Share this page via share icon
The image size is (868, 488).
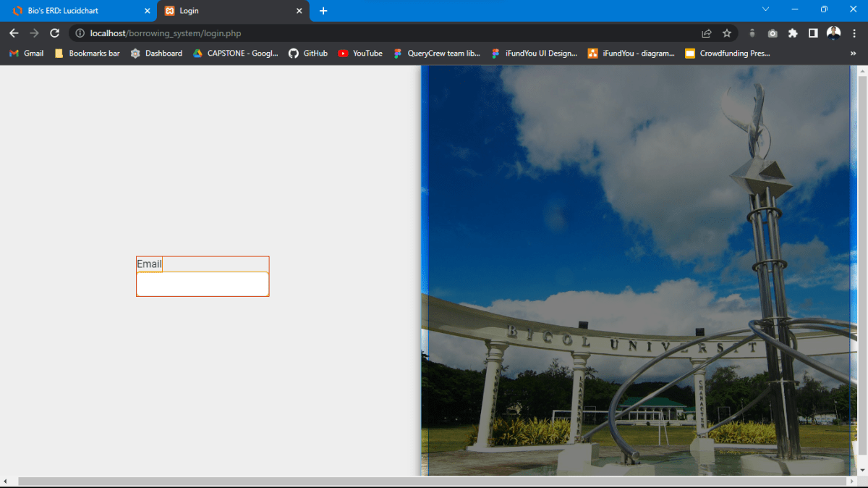[707, 33]
